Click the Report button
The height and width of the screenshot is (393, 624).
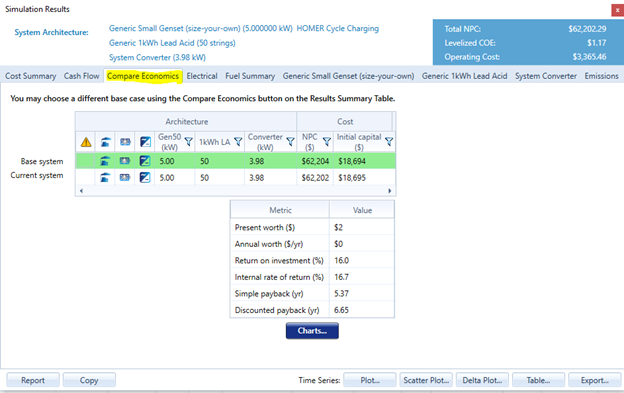coord(33,380)
